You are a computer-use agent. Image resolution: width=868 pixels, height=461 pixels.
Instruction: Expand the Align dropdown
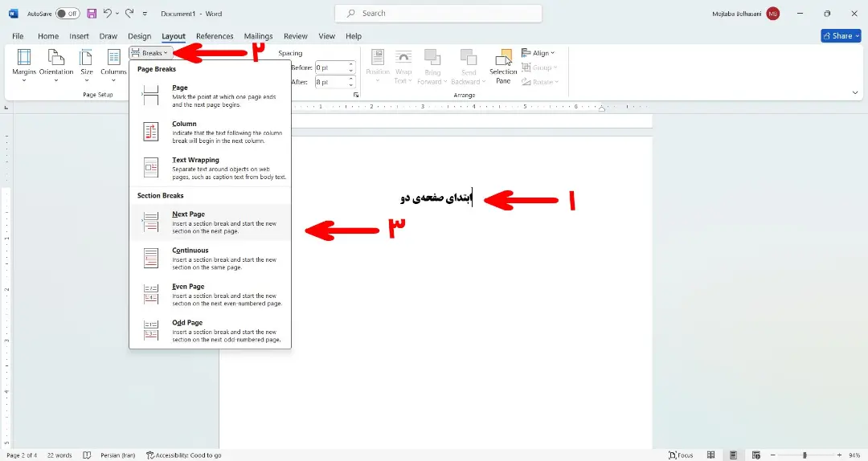click(538, 53)
